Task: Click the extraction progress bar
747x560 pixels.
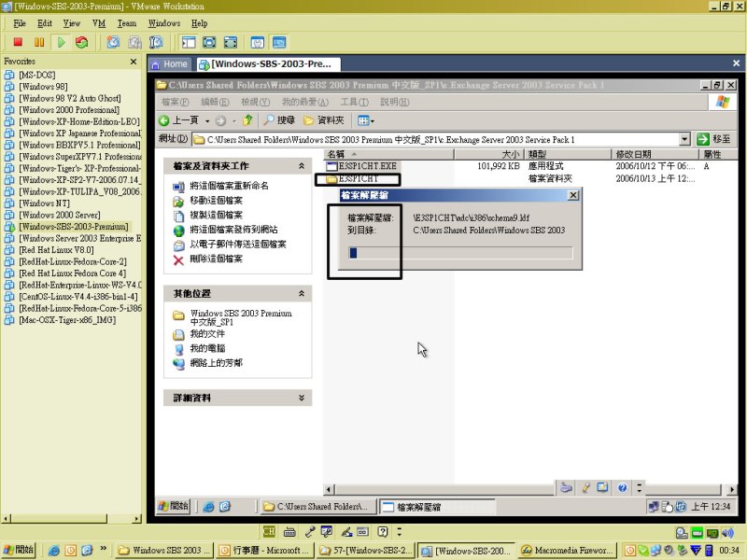Action: (x=460, y=253)
